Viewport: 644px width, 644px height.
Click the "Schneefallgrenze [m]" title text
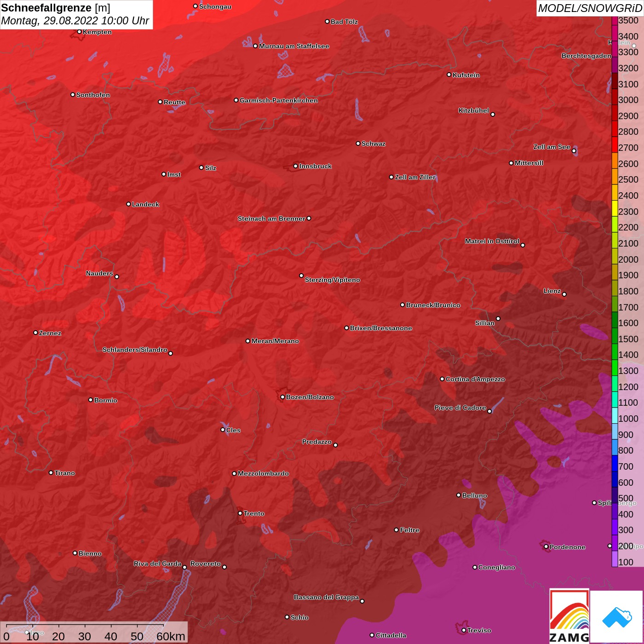(56, 8)
